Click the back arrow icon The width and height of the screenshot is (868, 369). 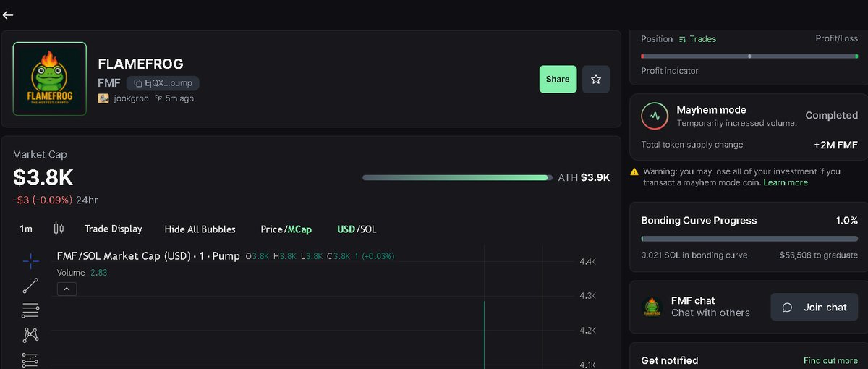(8, 14)
